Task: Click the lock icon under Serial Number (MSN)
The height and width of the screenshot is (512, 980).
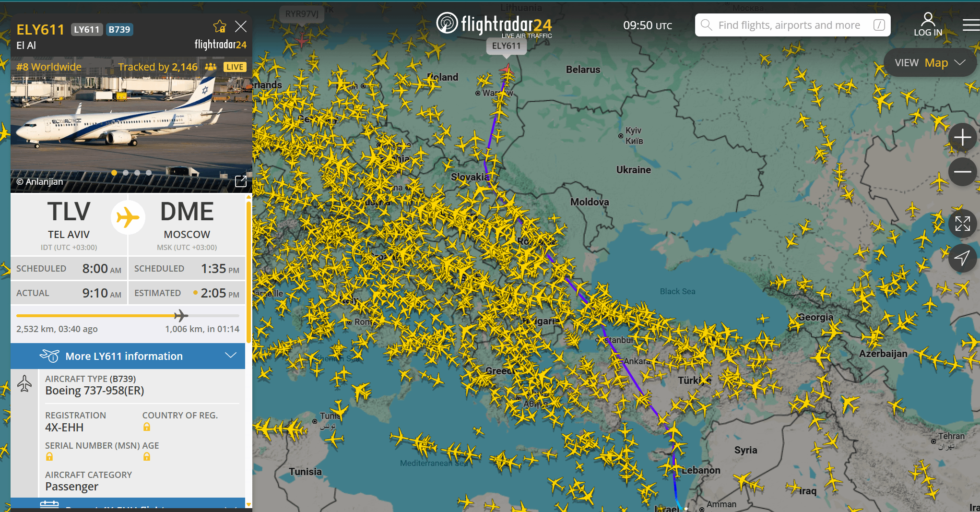Action: (x=49, y=457)
